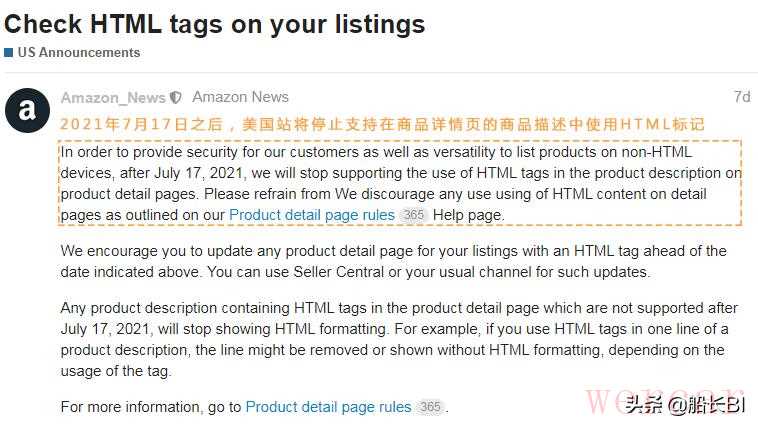This screenshot has width=758, height=427.
Task: Click the 7d post timestamp
Action: [x=741, y=97]
